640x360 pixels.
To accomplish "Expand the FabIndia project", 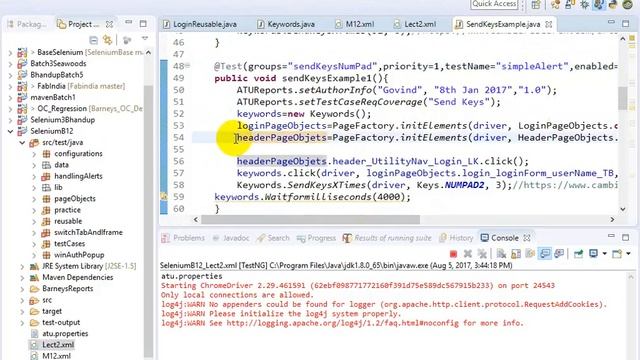I will [x=10, y=87].
